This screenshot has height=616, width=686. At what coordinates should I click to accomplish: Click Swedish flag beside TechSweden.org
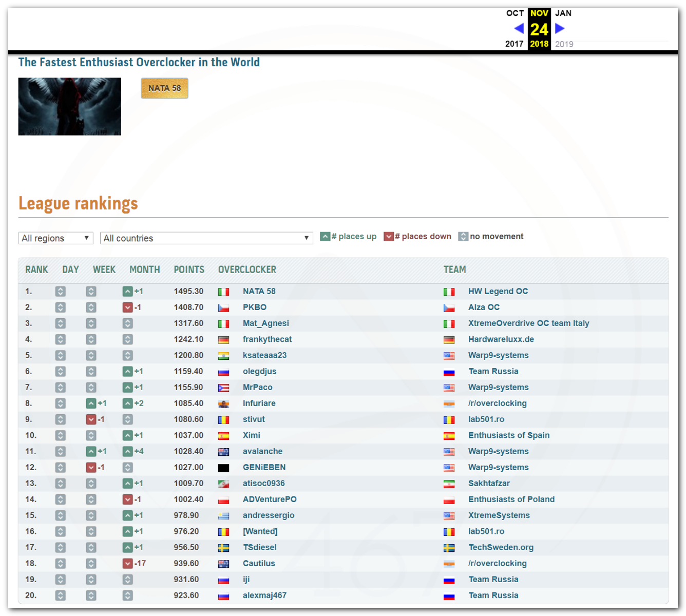pos(449,548)
